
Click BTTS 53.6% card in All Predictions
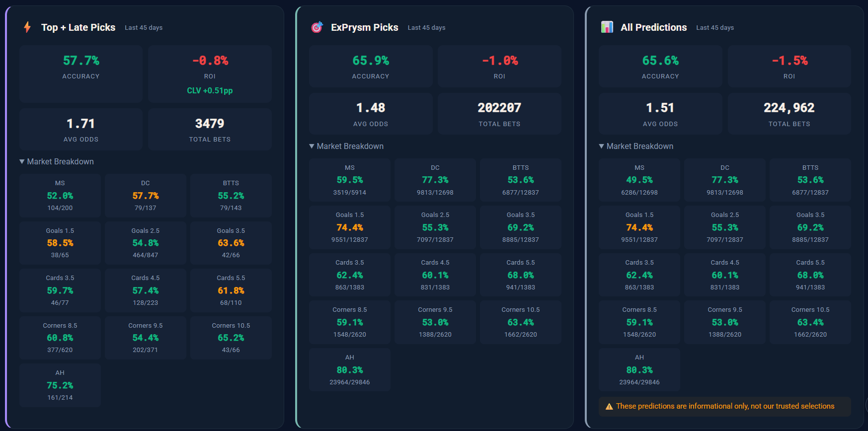tap(810, 180)
